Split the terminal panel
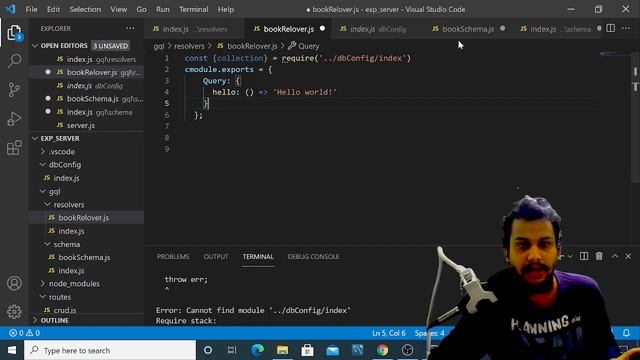Viewport: 640px width, 360px height. click(584, 256)
